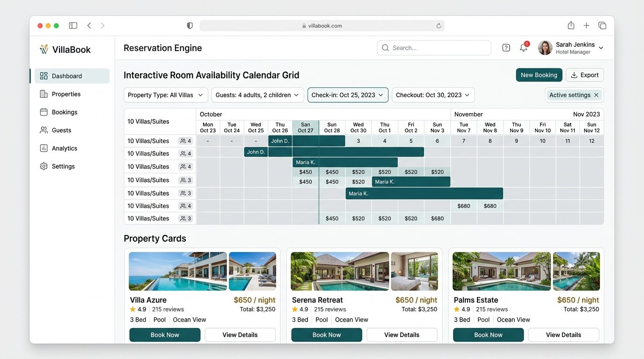Click the Settings gear icon
The width and height of the screenshot is (644, 359).
pyautogui.click(x=44, y=166)
